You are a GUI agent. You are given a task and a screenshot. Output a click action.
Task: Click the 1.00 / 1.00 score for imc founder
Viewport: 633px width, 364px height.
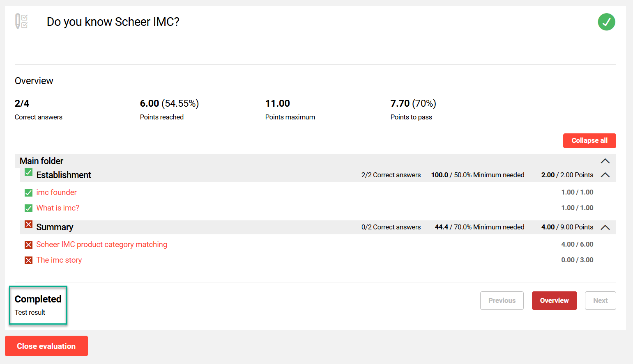coord(577,192)
